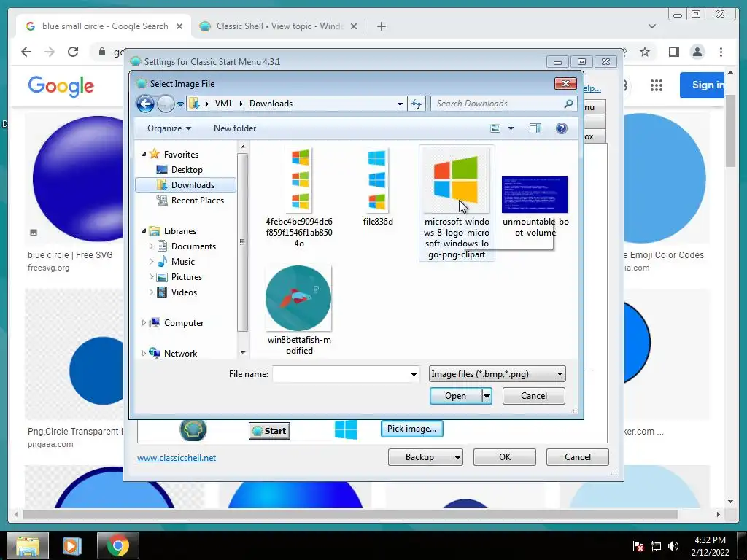
Task: Open the File name history dropdown
Action: tap(414, 375)
